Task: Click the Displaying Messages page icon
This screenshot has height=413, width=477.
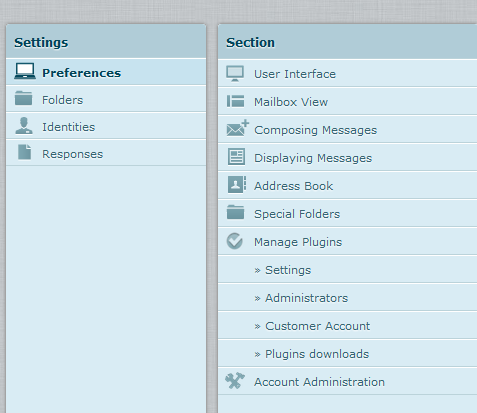Action: [x=236, y=157]
